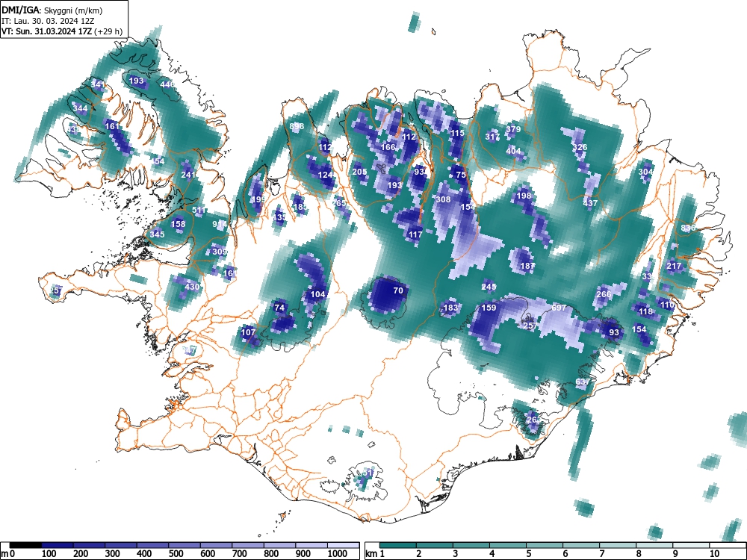
Task: Select the 187 map value
Action: point(527,266)
